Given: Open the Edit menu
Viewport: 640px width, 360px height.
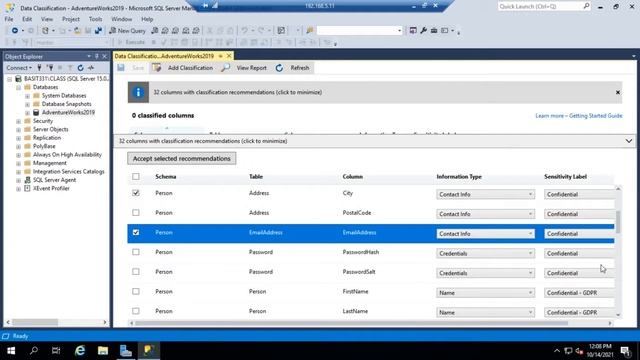Looking at the screenshot, I should 27,19.
